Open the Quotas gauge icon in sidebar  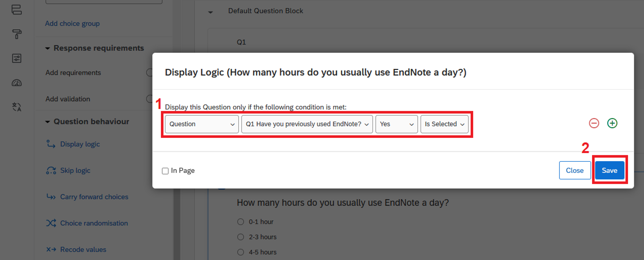point(17,83)
